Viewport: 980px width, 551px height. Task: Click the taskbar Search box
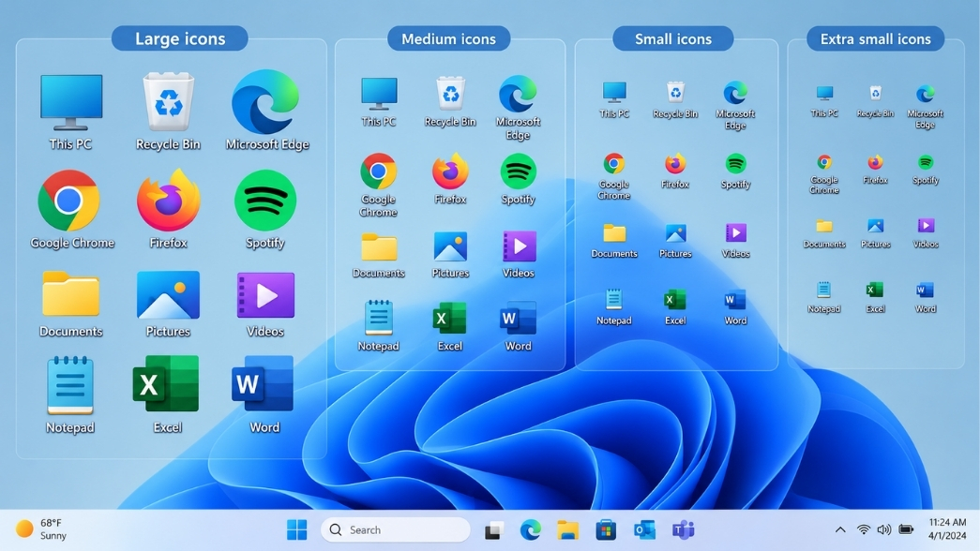(x=396, y=529)
